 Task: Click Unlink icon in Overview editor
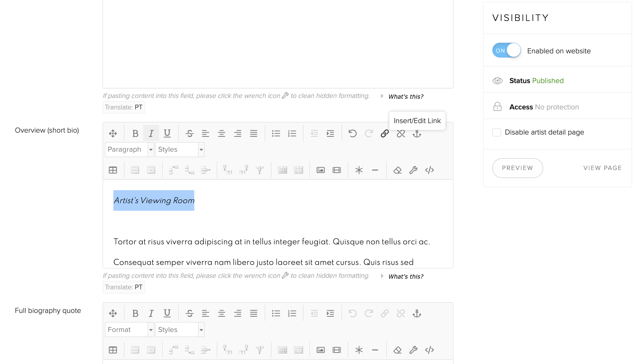click(x=401, y=133)
